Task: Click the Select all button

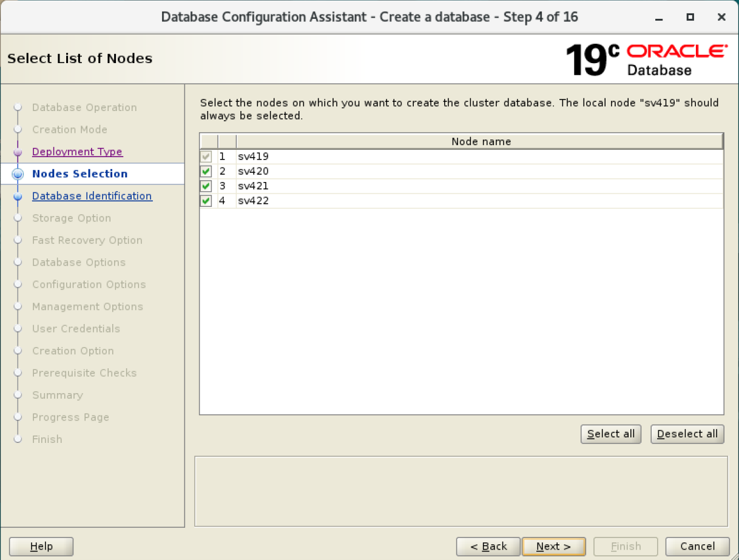Action: (x=611, y=434)
